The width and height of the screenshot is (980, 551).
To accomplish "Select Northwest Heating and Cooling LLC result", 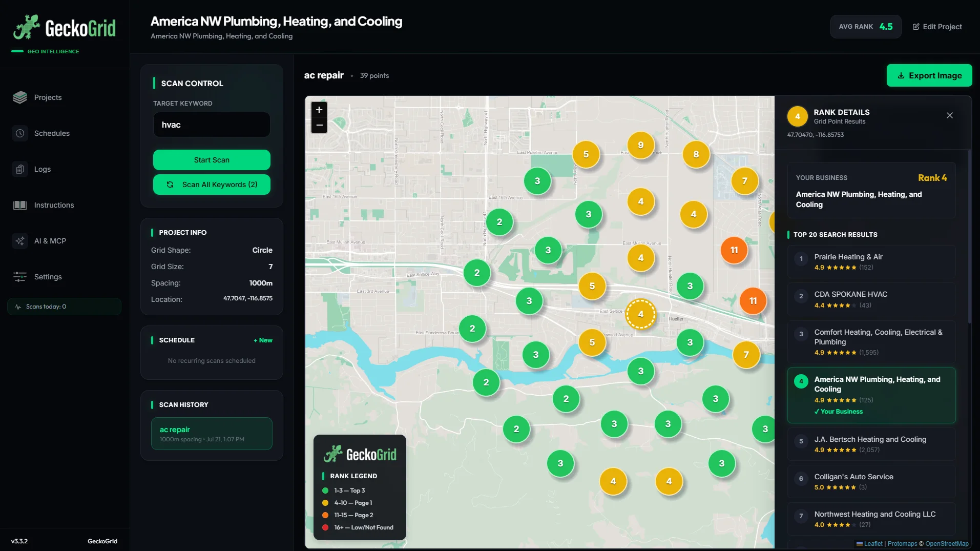I will (871, 519).
